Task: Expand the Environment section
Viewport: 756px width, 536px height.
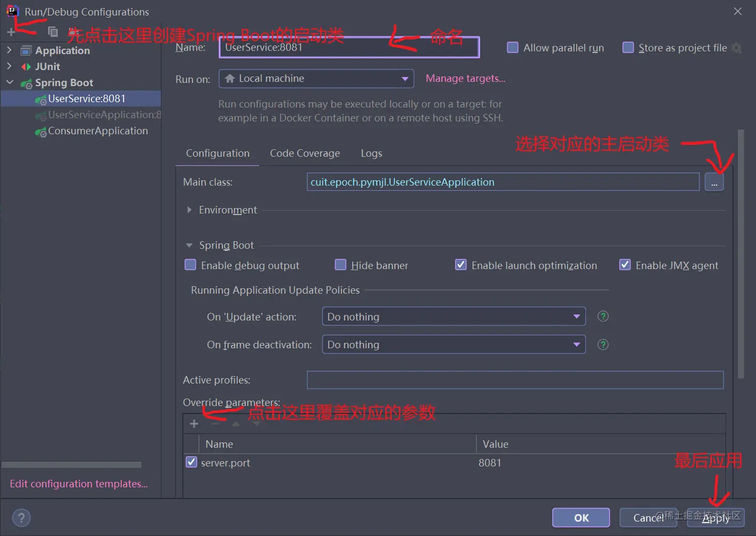Action: pyautogui.click(x=189, y=210)
